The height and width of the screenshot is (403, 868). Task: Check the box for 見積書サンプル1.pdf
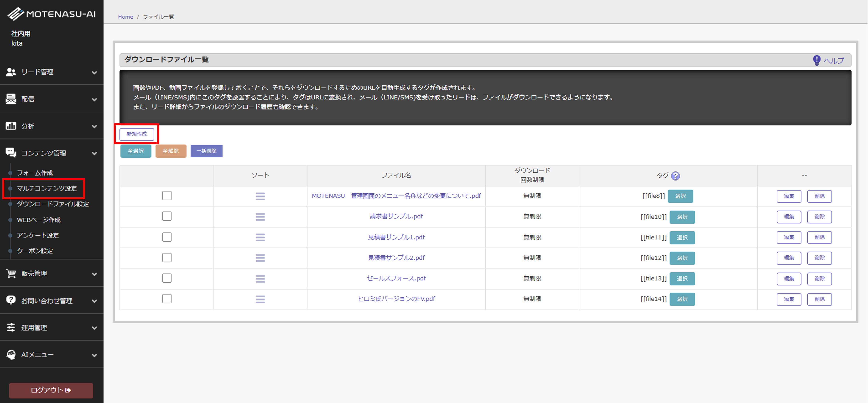(167, 237)
